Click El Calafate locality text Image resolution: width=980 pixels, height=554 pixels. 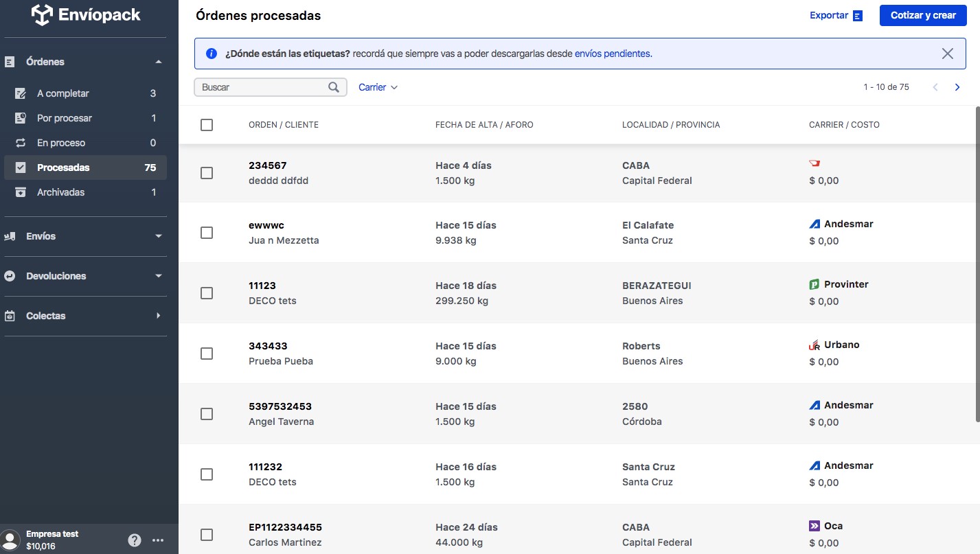pos(648,225)
